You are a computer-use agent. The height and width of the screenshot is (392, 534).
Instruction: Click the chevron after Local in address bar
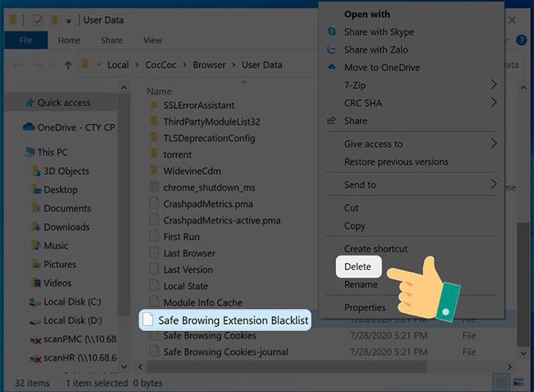[x=137, y=65]
